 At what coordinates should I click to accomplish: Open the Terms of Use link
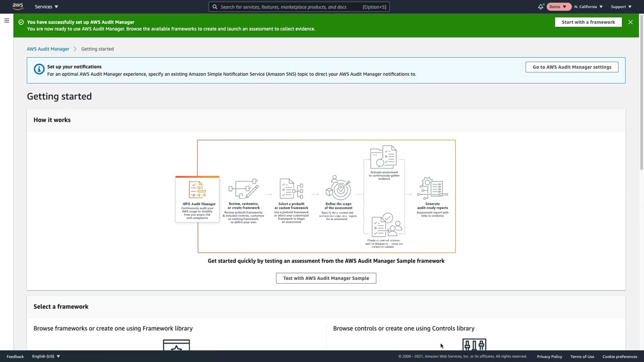[x=582, y=356]
